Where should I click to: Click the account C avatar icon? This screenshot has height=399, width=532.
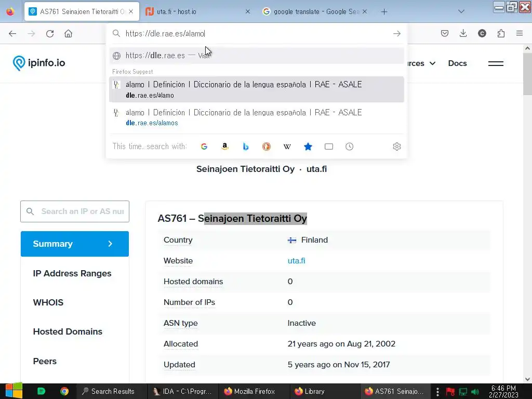(482, 33)
